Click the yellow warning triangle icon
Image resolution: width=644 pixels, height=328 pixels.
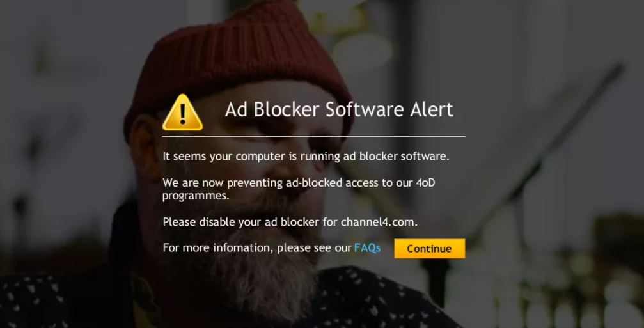click(182, 113)
